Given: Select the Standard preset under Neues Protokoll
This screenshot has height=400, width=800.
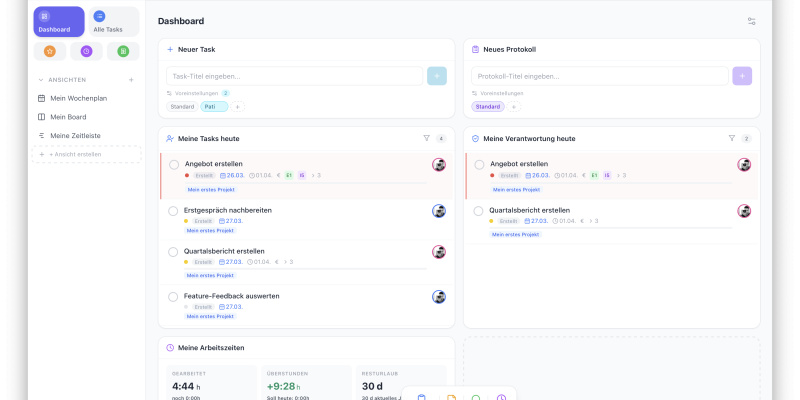Looking at the screenshot, I should [488, 107].
